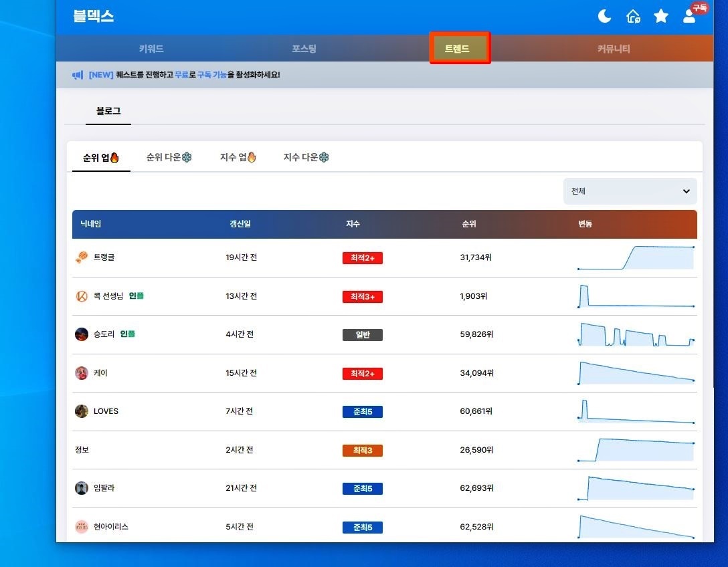
Task: Click the 최적2+ badge in 트랭글 row
Action: coord(363,258)
